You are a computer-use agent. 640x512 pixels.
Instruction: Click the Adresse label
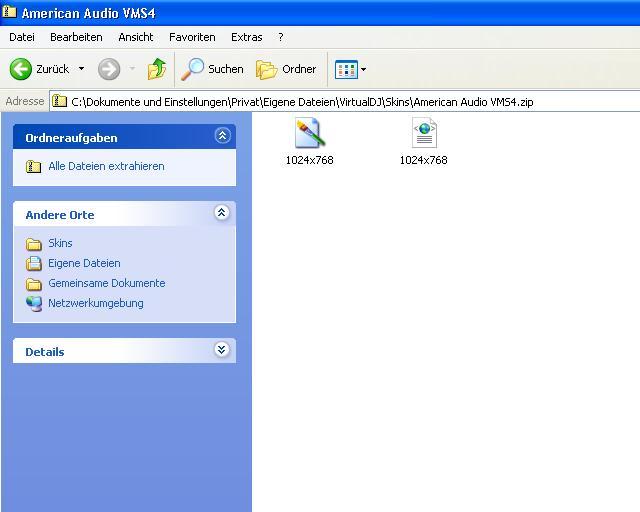25,101
